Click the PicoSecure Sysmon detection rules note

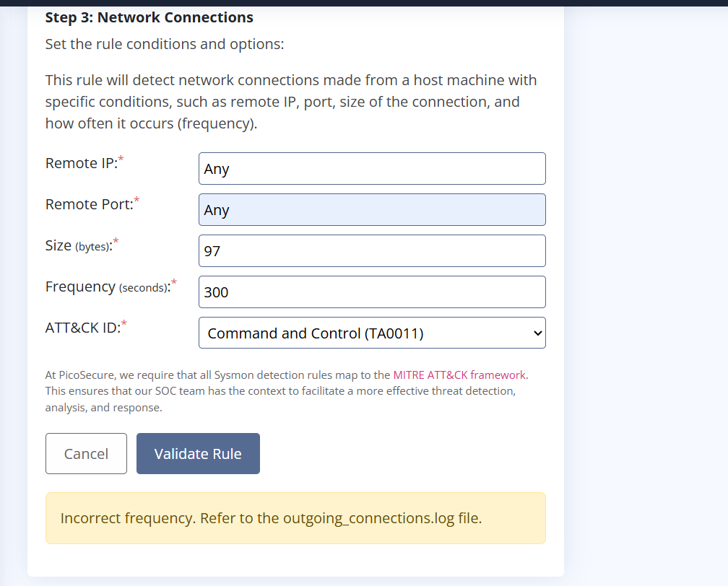pyautogui.click(x=282, y=391)
